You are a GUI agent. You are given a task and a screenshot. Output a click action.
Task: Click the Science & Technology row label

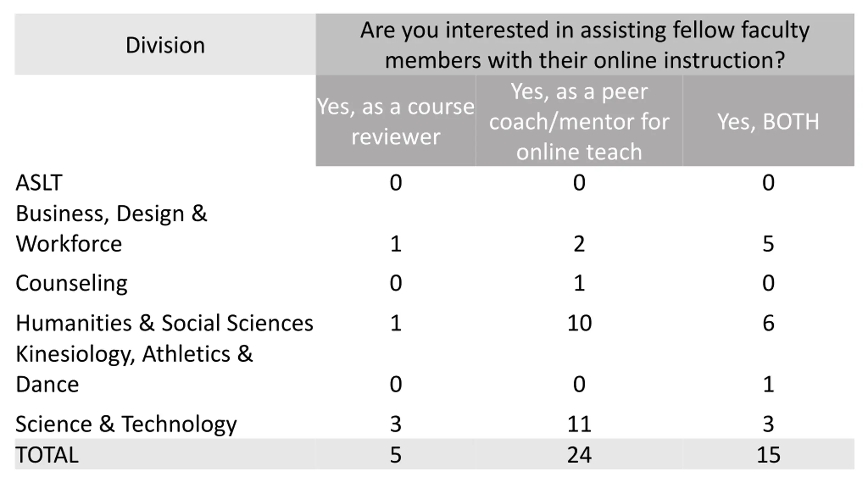pos(126,424)
